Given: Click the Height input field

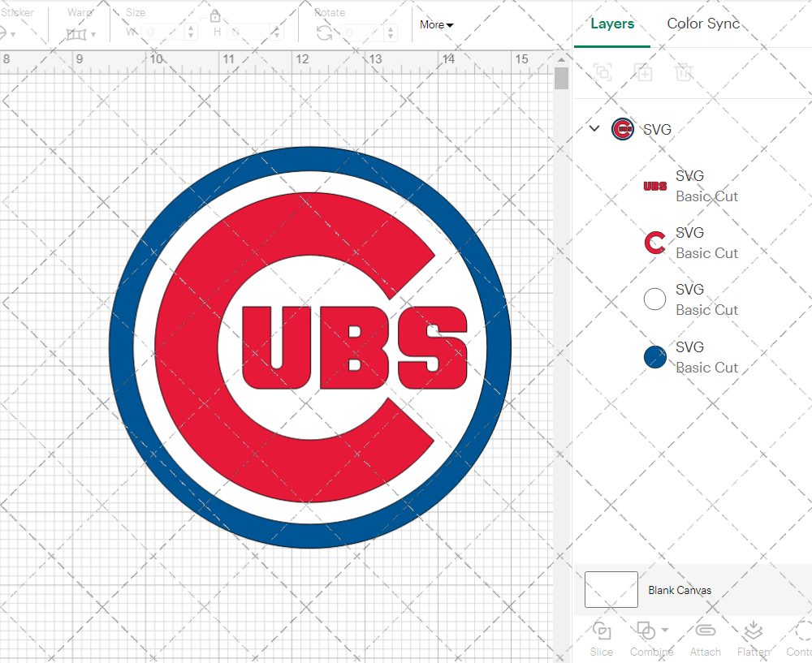Looking at the screenshot, I should click(248, 32).
